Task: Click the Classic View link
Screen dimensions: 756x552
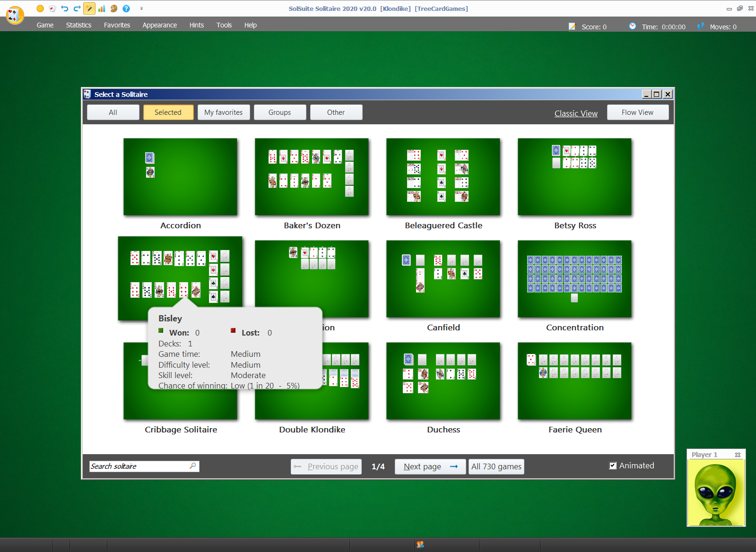Action: pyautogui.click(x=576, y=113)
